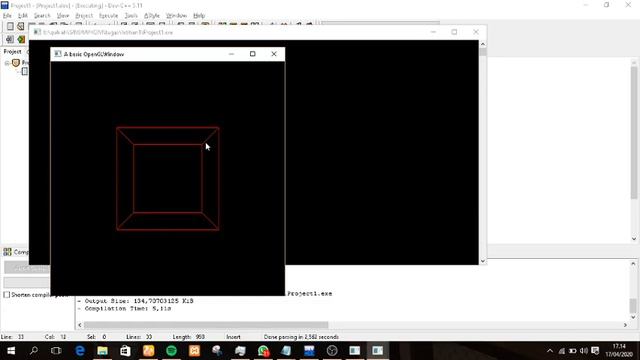Click editor vertical scrollbar down arrow

pyautogui.click(x=633, y=239)
